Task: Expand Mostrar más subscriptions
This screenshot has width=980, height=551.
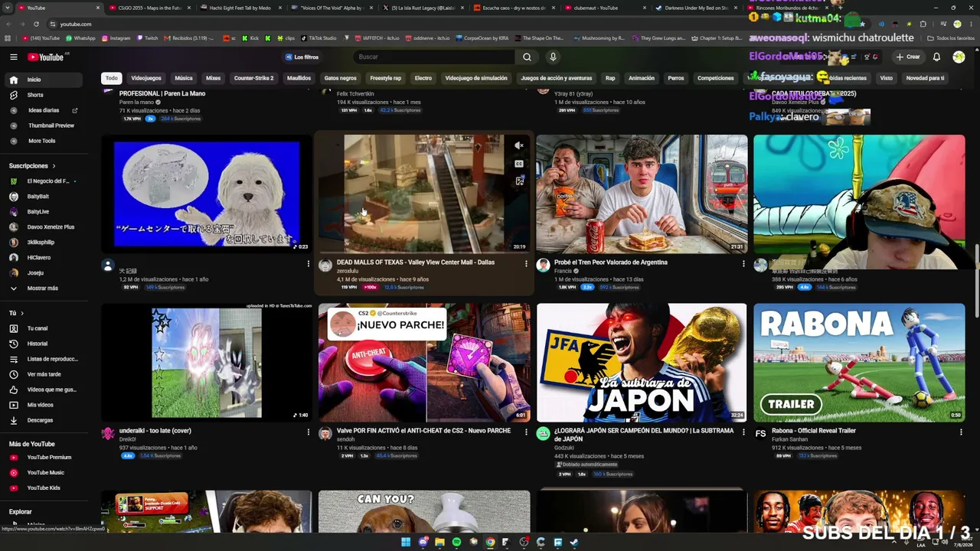Action: click(x=43, y=288)
